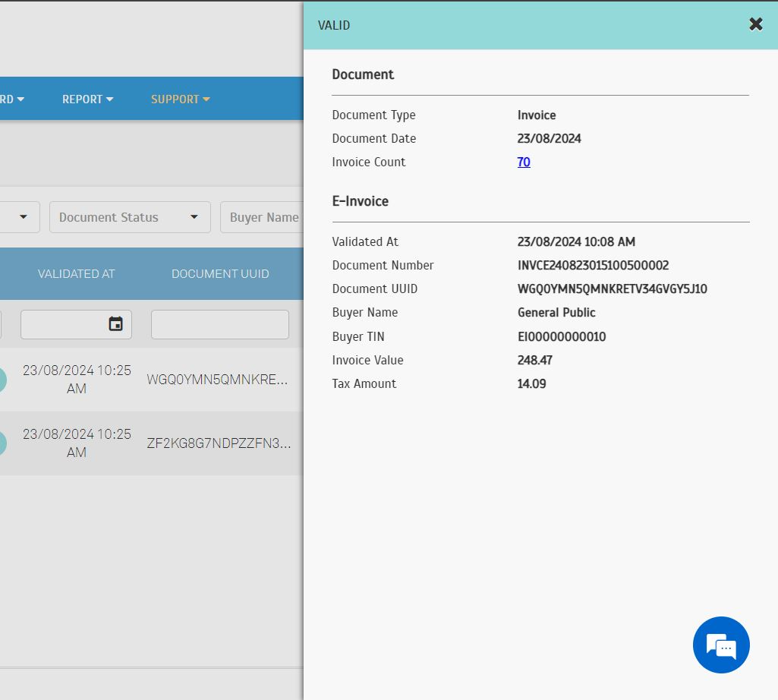
Task: Open the SUPPORT menu
Action: click(x=180, y=99)
